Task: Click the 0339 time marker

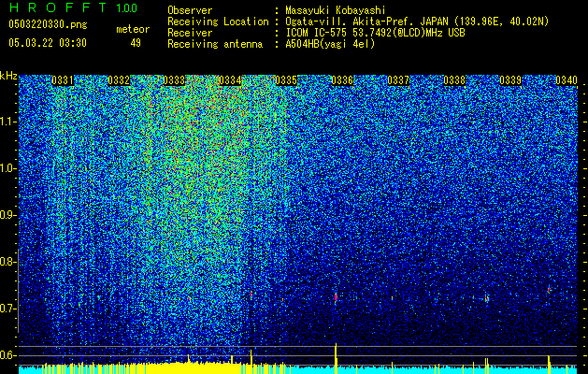Action: click(x=510, y=80)
